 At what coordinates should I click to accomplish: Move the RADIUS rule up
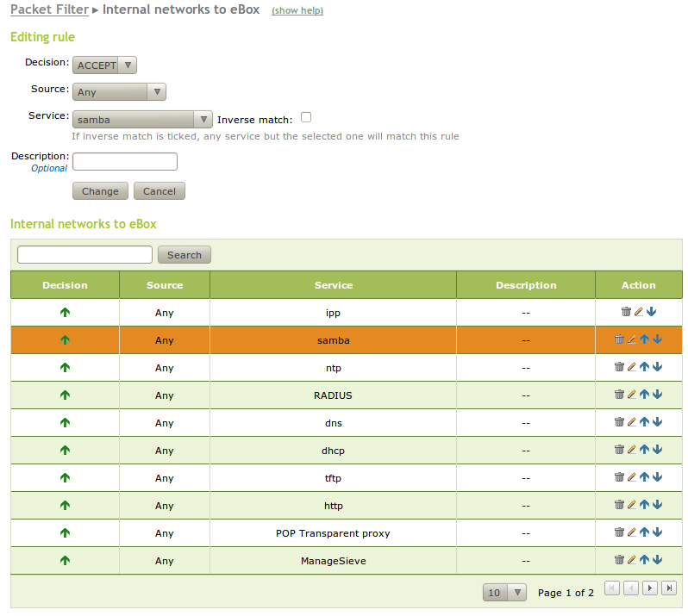pyautogui.click(x=644, y=395)
